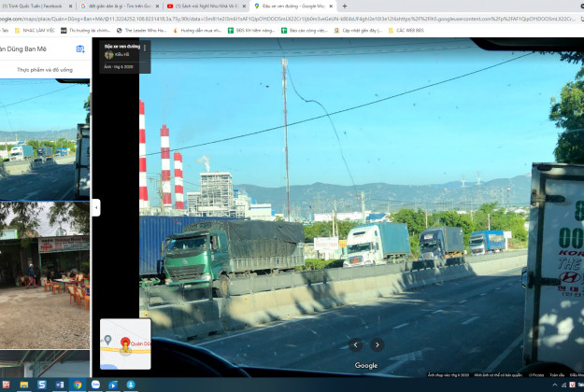This screenshot has height=392, width=584.
Task: Select the highway trucks photo thumbnail
Action: [x=45, y=140]
